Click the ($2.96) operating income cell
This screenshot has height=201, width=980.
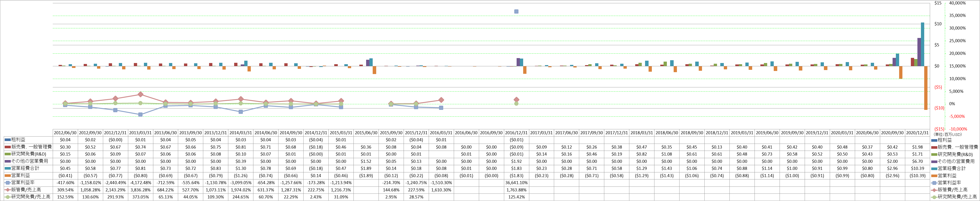coord(892,175)
